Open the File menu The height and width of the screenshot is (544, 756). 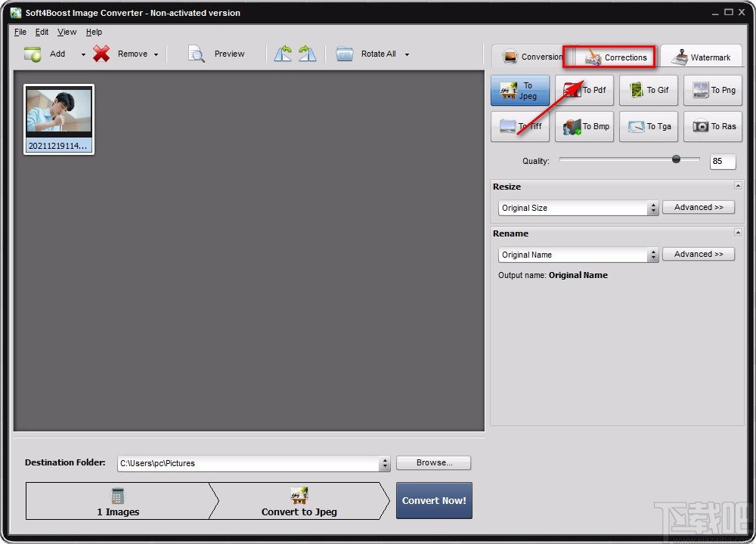click(20, 32)
